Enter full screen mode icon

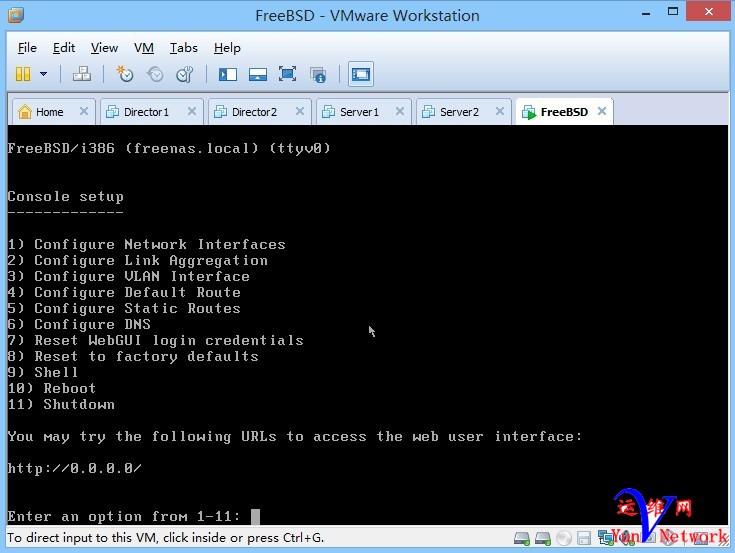coord(287,74)
